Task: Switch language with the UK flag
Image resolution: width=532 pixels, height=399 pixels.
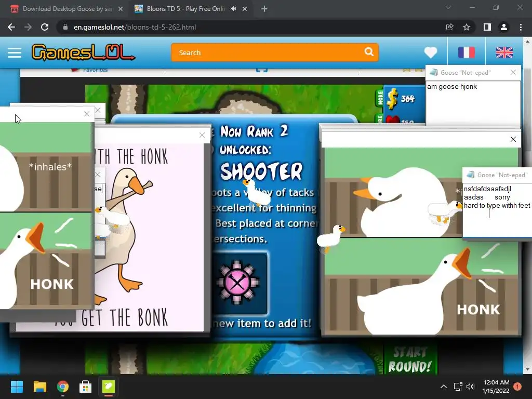Action: pos(504,52)
